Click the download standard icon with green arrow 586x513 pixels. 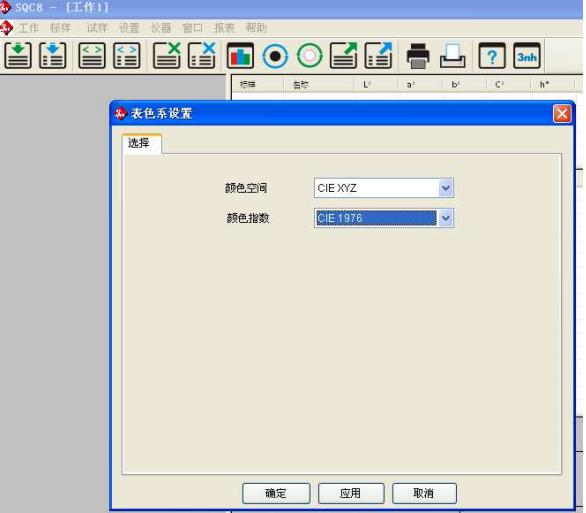(x=18, y=56)
